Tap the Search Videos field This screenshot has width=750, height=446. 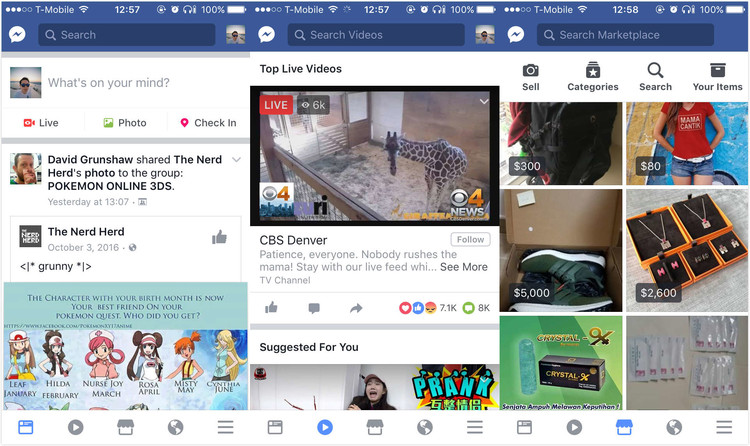376,35
